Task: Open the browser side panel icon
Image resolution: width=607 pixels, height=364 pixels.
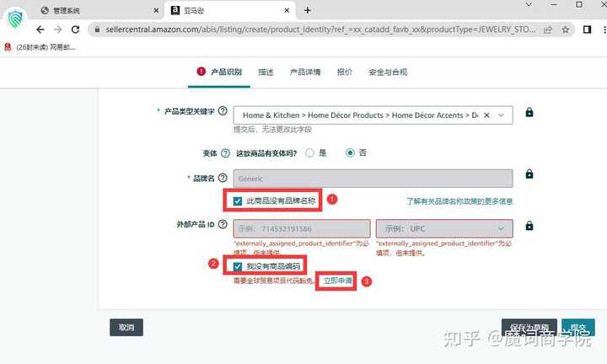Action: click(x=587, y=29)
